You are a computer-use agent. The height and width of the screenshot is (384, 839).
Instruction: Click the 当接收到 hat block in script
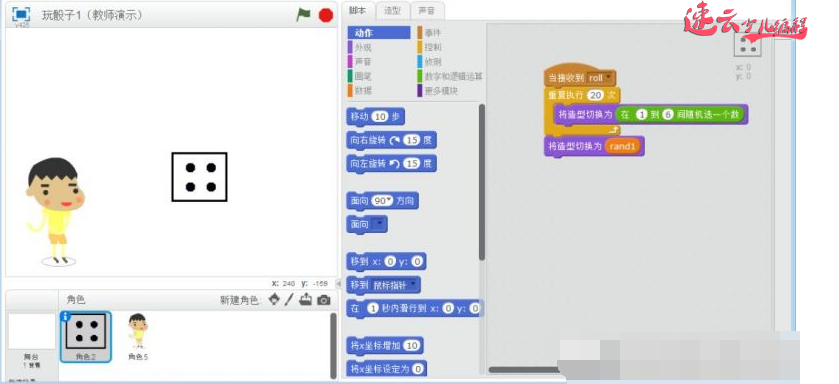[x=579, y=76]
